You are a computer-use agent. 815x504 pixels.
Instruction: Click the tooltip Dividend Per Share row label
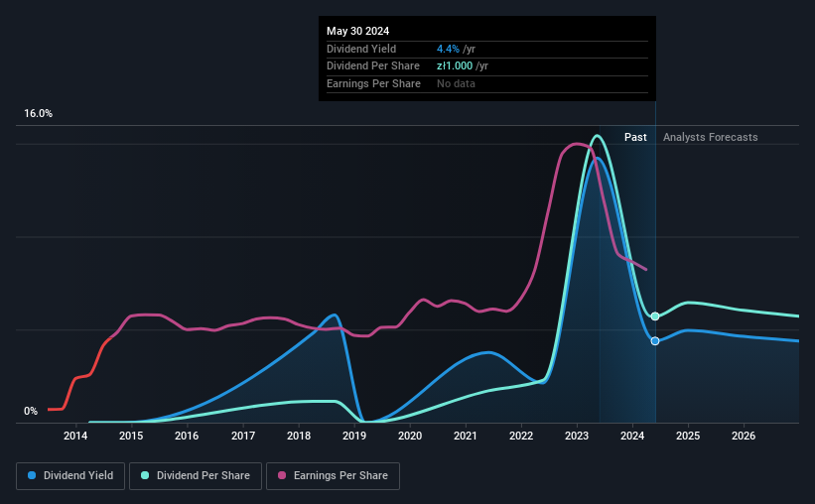click(x=372, y=66)
